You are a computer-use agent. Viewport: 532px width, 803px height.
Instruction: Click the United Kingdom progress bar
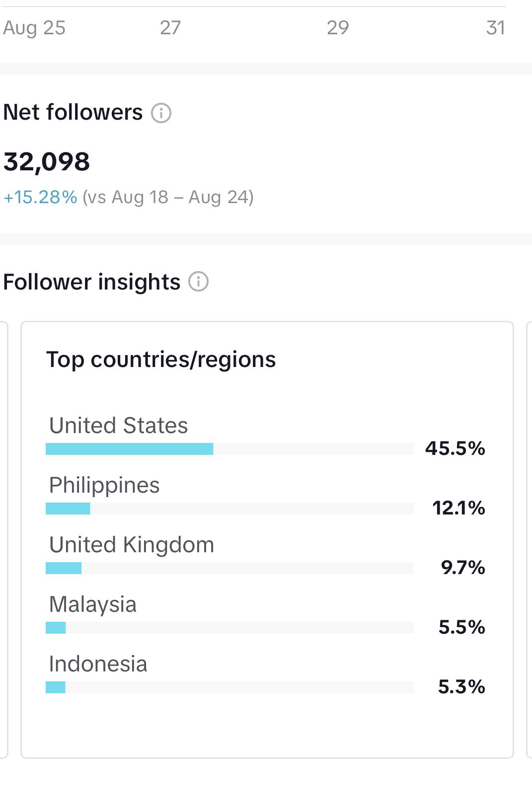point(229,568)
